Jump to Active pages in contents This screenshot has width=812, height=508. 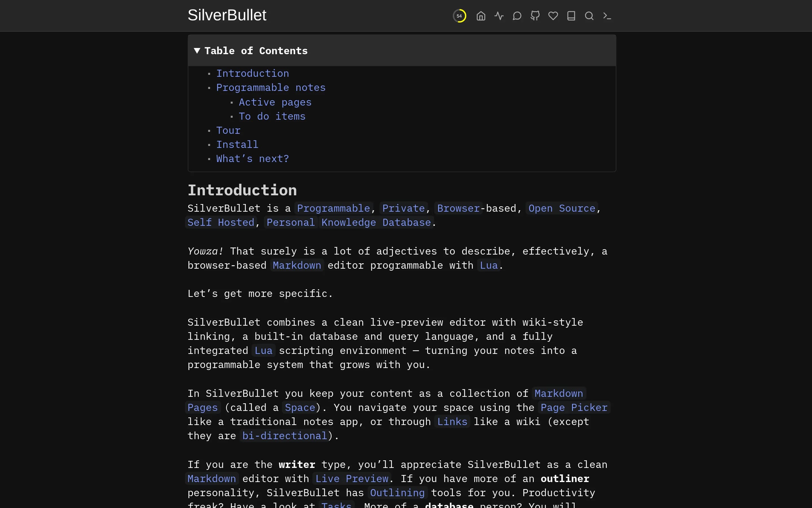pos(275,102)
